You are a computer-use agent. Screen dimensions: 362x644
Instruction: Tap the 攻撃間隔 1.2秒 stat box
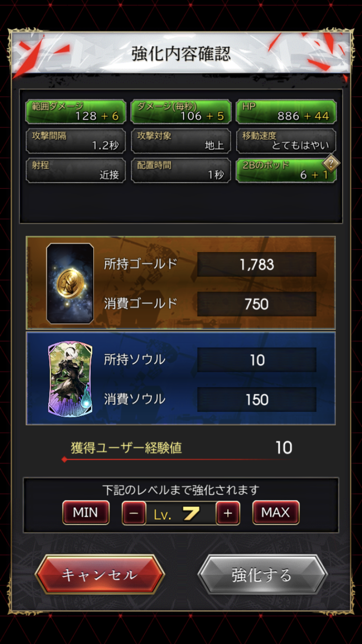[x=76, y=141]
